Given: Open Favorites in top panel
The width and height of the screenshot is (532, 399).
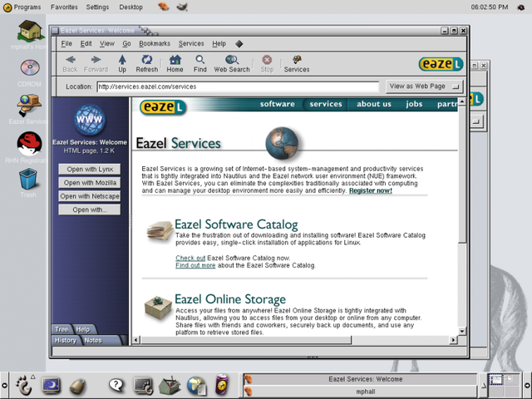Looking at the screenshot, I should point(64,7).
